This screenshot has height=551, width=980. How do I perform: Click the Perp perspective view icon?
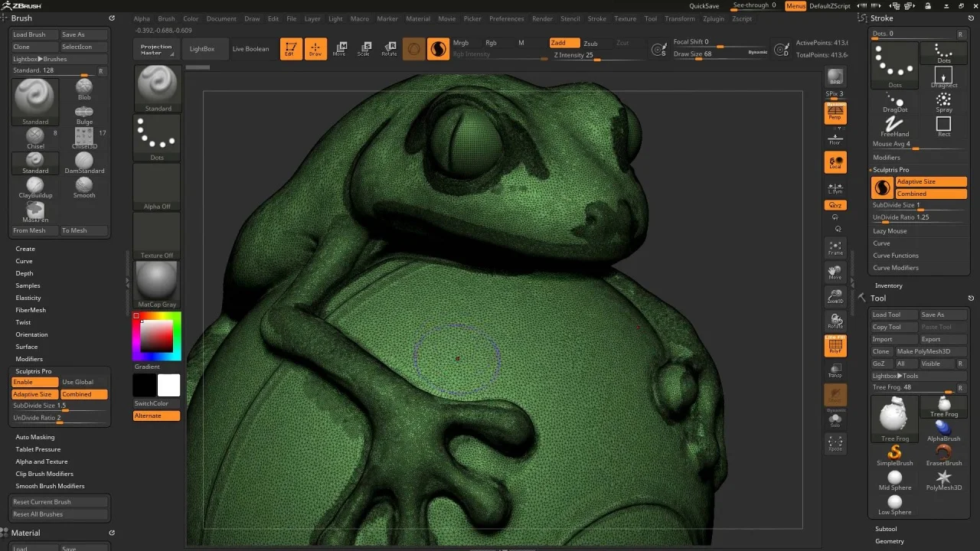[x=835, y=113]
